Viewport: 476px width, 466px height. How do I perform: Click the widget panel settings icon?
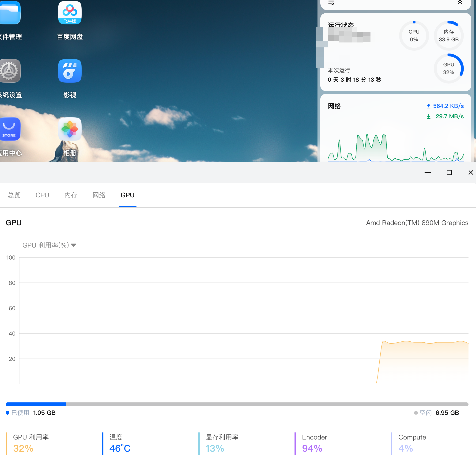point(331,3)
